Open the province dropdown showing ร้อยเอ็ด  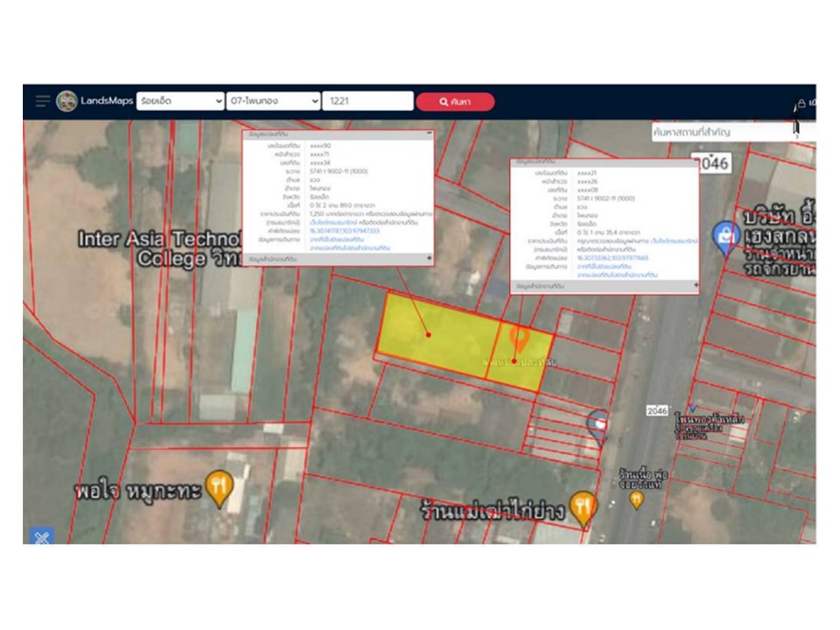(181, 101)
